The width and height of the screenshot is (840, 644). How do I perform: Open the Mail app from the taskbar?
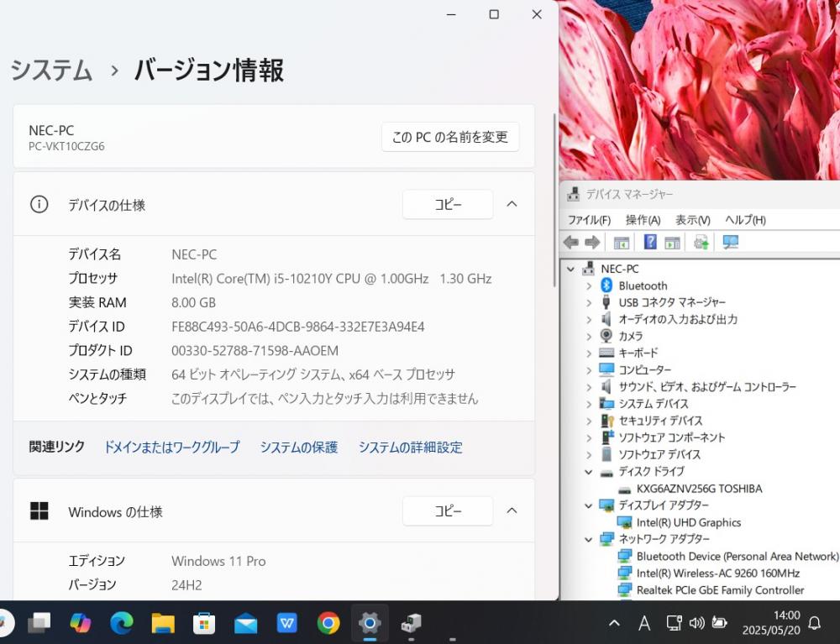(246, 623)
